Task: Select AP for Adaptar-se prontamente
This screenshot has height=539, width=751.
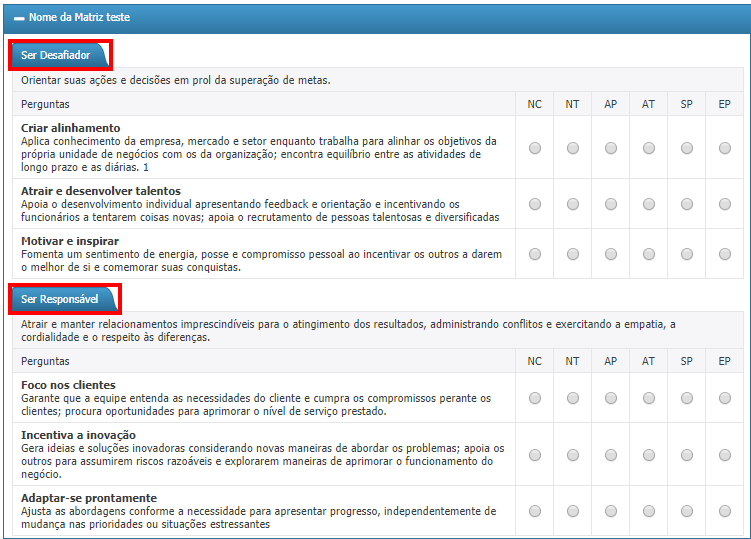Action: [x=611, y=511]
